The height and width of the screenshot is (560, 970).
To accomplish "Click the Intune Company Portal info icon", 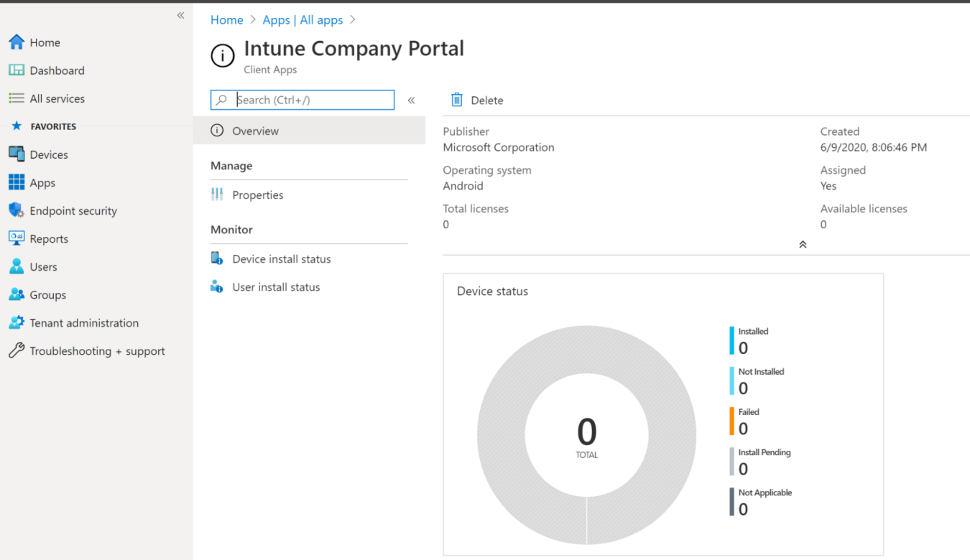I will pyautogui.click(x=223, y=55).
